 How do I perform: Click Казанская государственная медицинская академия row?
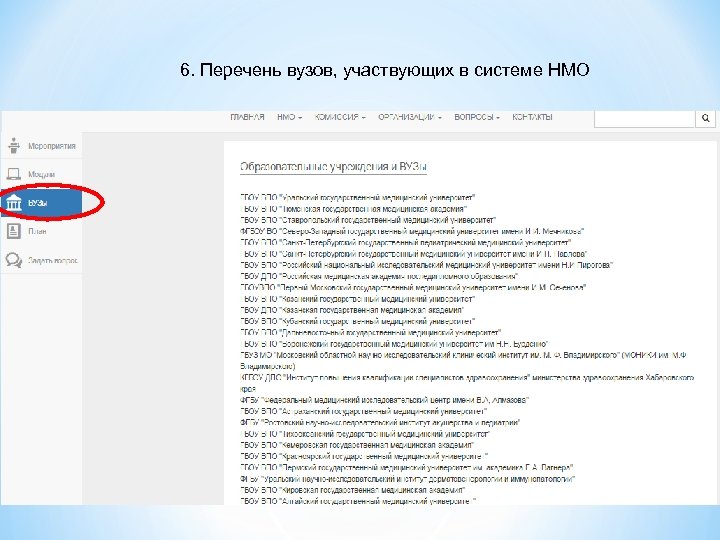point(352,310)
